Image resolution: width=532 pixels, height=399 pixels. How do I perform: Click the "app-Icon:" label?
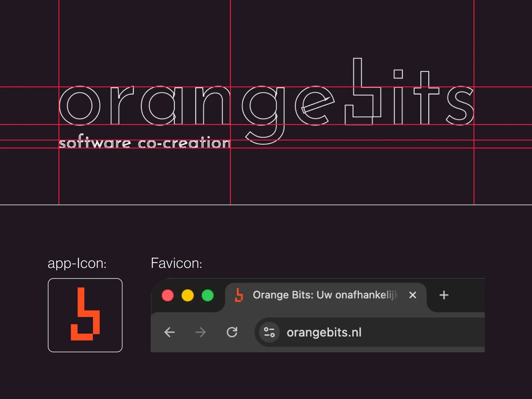[x=77, y=263]
